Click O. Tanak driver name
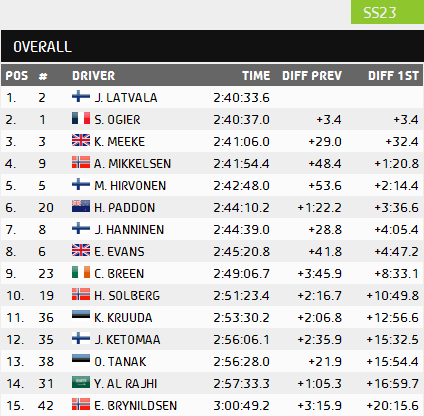The width and height of the screenshot is (424, 416). pyautogui.click(x=120, y=362)
